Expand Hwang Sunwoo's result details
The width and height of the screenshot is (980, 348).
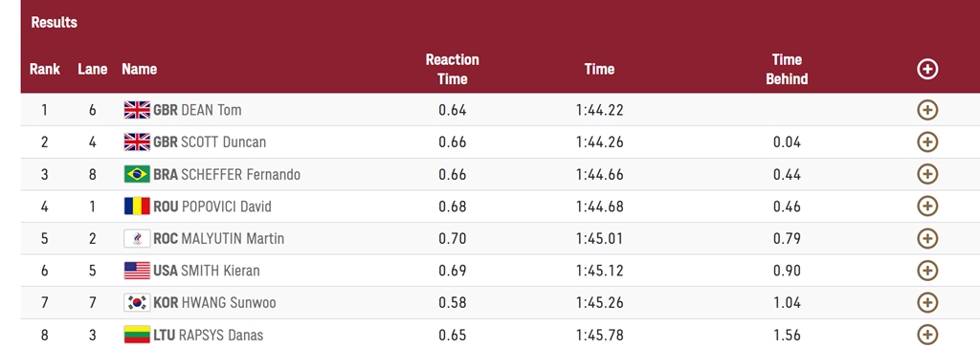pyautogui.click(x=926, y=303)
